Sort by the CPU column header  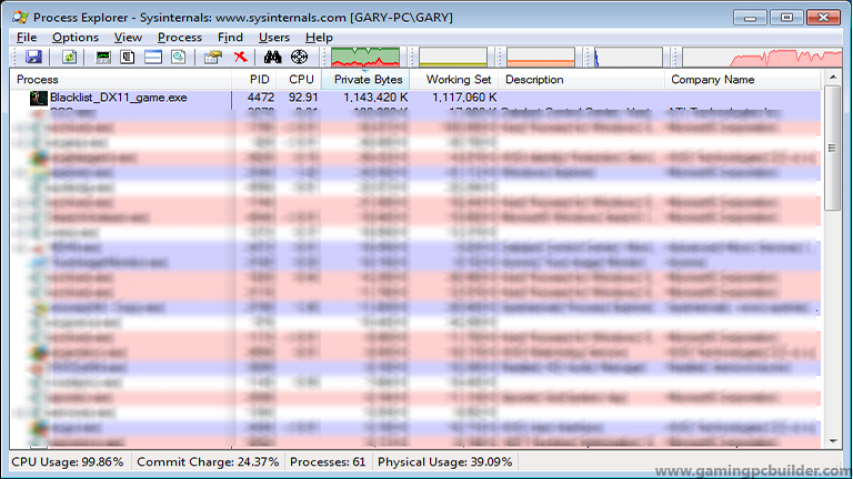click(299, 79)
